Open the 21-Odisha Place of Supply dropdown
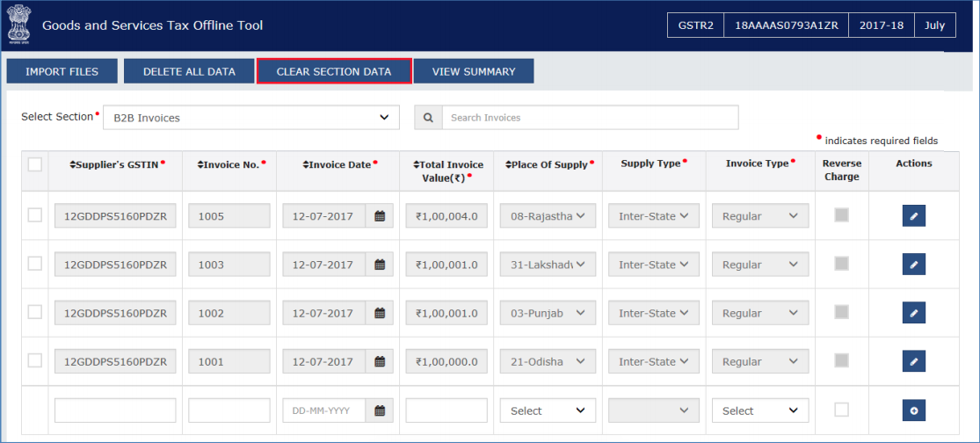 [x=548, y=362]
